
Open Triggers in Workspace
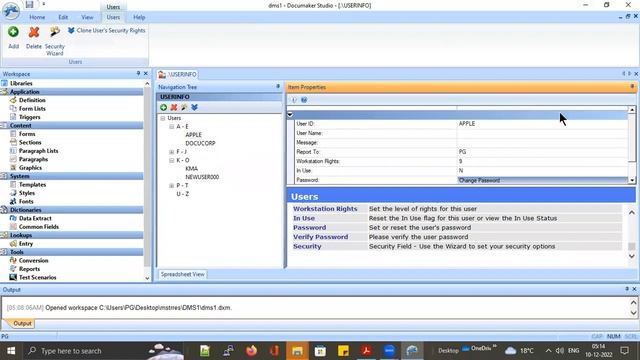click(29, 117)
